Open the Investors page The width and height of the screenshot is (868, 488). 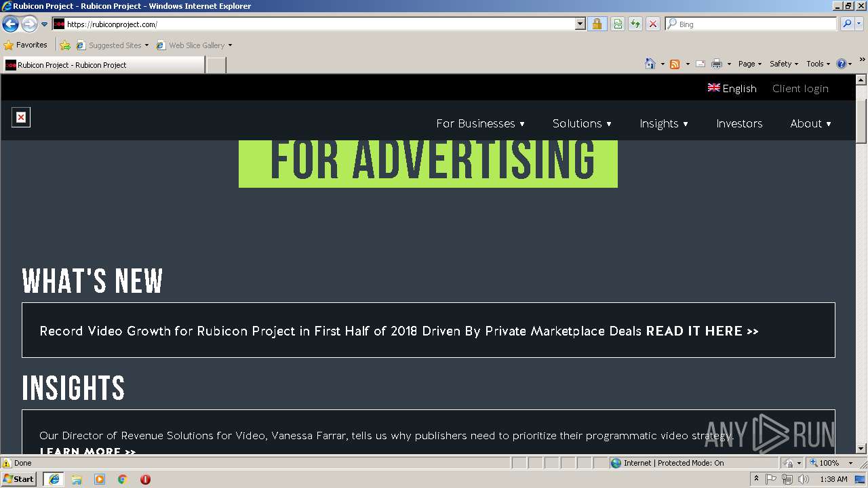click(739, 123)
